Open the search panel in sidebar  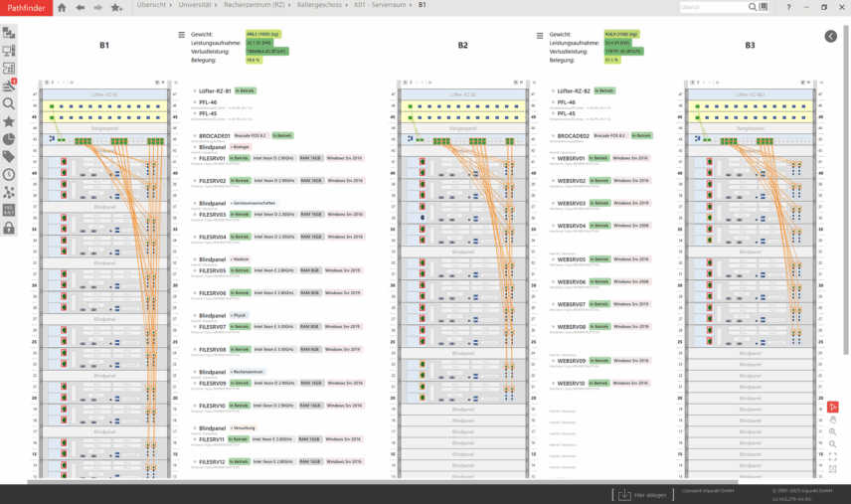tap(9, 103)
